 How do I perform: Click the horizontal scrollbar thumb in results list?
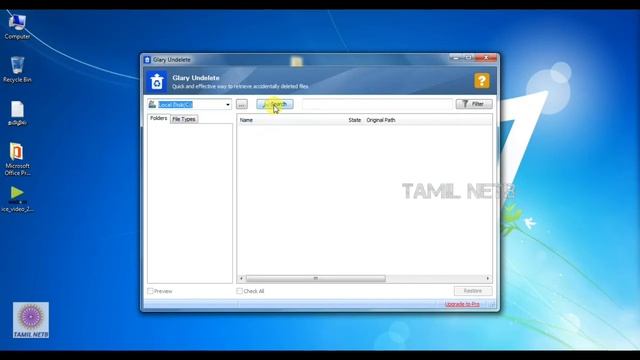(x=316, y=278)
